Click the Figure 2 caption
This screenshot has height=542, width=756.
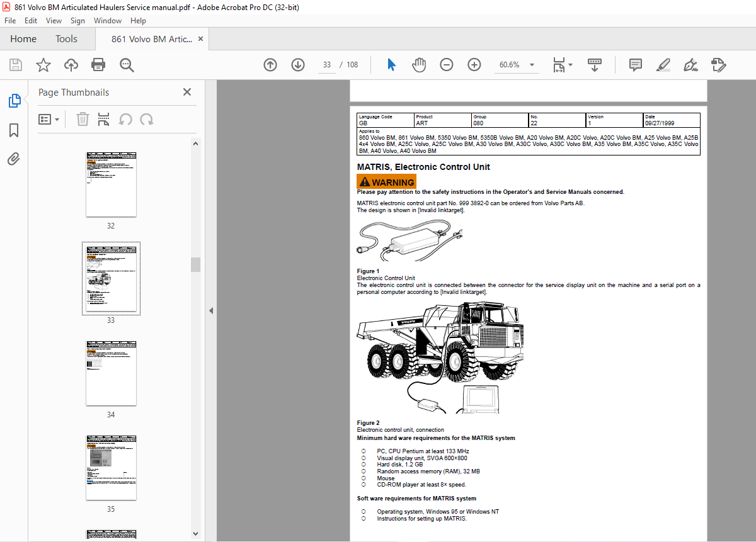[x=368, y=423]
